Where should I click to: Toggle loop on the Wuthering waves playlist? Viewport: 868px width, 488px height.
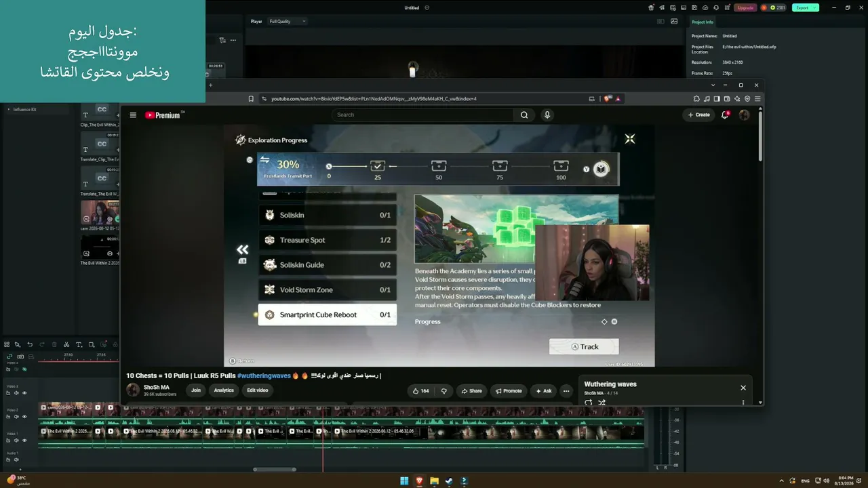(588, 403)
